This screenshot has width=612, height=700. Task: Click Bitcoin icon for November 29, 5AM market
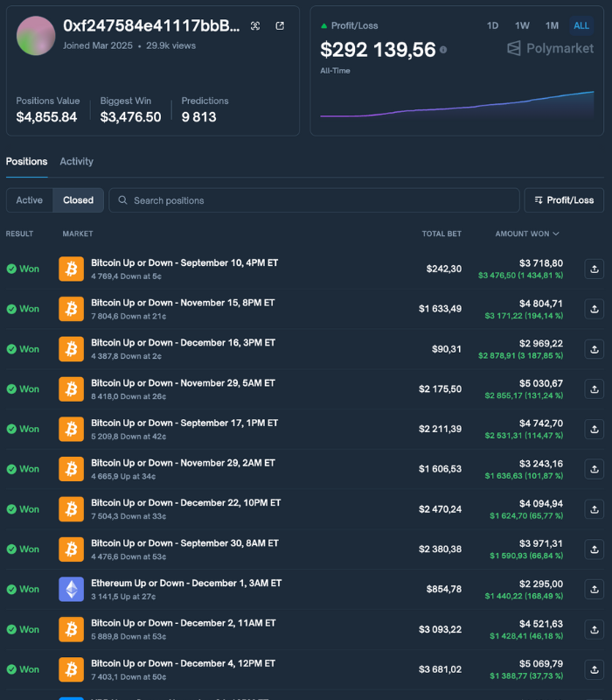click(72, 388)
